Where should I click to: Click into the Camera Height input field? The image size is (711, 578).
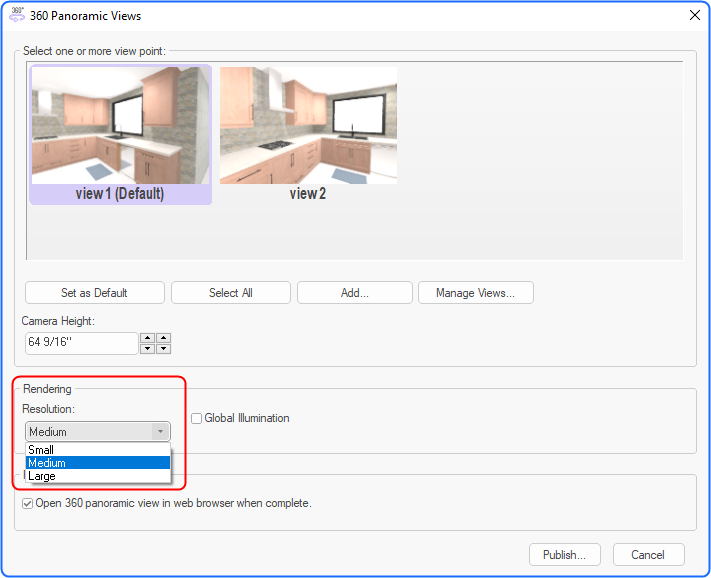(x=82, y=343)
